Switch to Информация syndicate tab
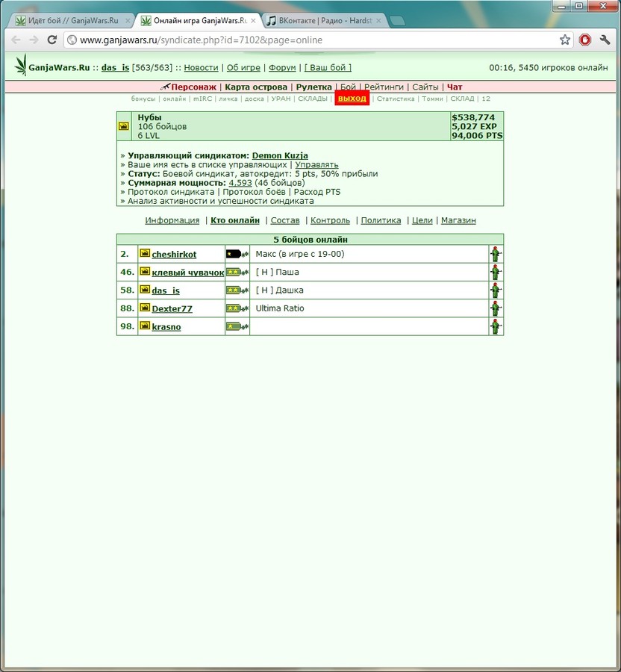621x672 pixels. point(172,220)
